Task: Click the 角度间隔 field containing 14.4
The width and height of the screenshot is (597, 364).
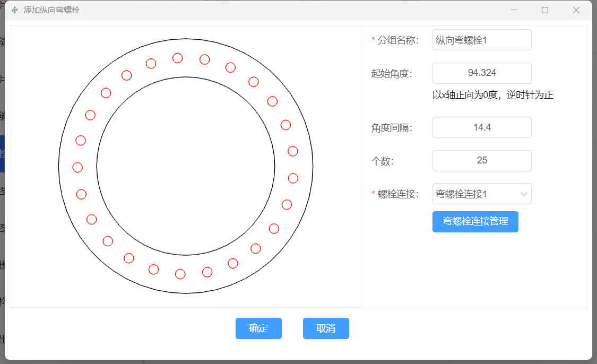Action: tap(482, 127)
